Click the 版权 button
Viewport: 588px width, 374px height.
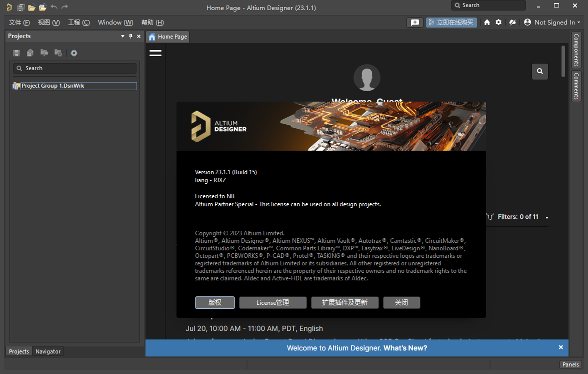(x=215, y=302)
